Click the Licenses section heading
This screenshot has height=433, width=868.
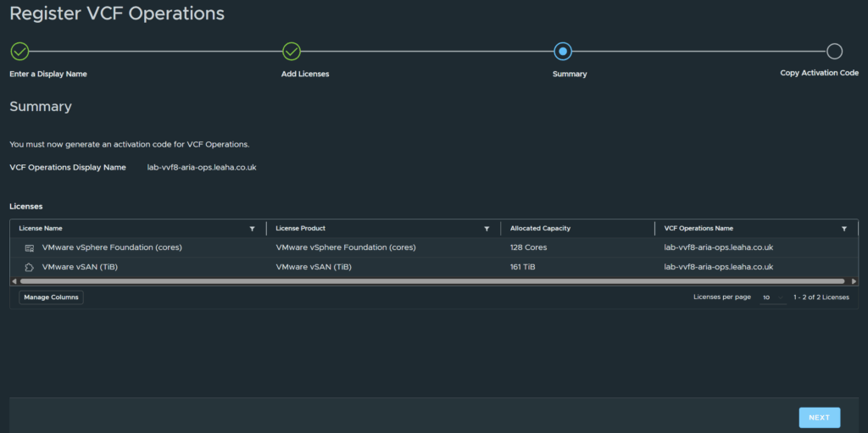click(x=26, y=207)
